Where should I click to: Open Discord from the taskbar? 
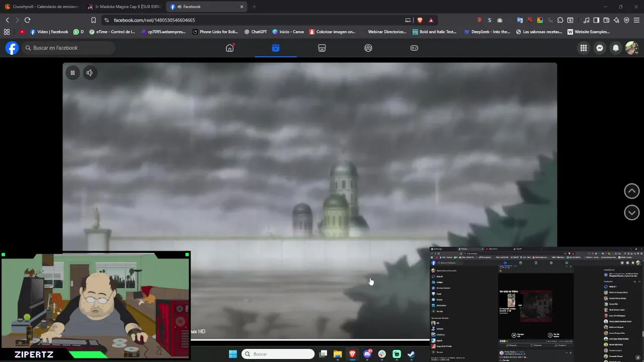coord(367,354)
